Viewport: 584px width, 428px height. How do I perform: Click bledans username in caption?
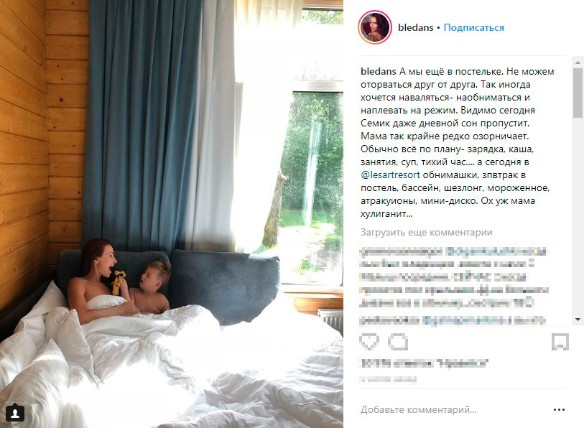(378, 72)
